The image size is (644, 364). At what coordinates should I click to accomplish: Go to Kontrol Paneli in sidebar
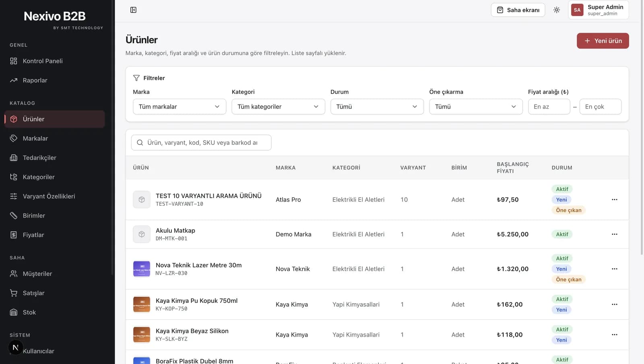point(55,61)
